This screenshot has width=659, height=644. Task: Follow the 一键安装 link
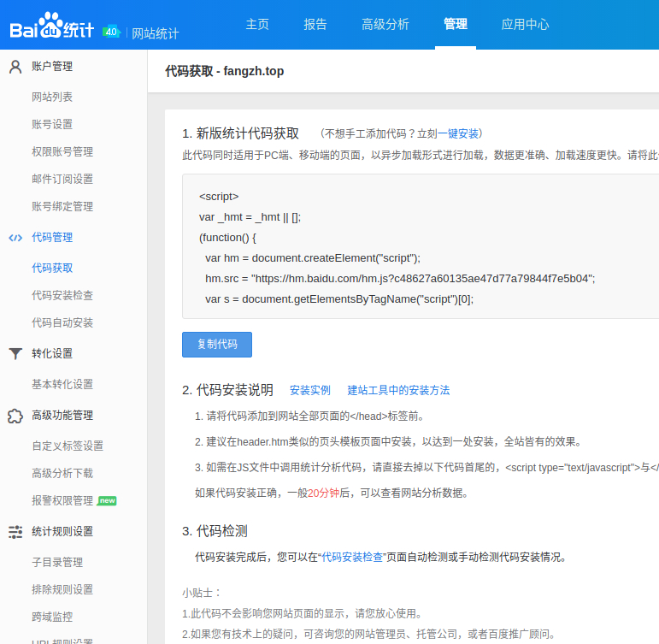click(458, 133)
